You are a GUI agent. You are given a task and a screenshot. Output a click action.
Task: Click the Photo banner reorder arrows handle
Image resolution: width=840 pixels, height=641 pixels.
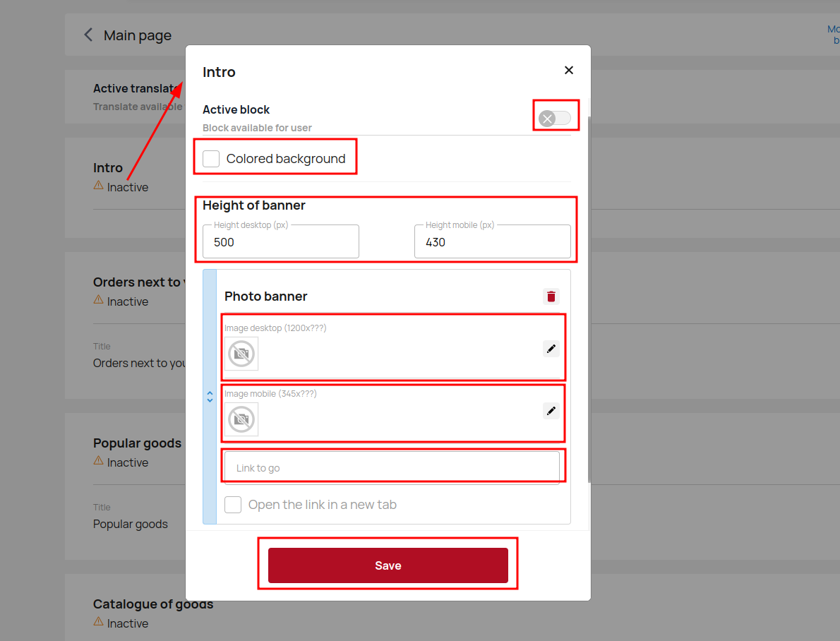pos(210,397)
